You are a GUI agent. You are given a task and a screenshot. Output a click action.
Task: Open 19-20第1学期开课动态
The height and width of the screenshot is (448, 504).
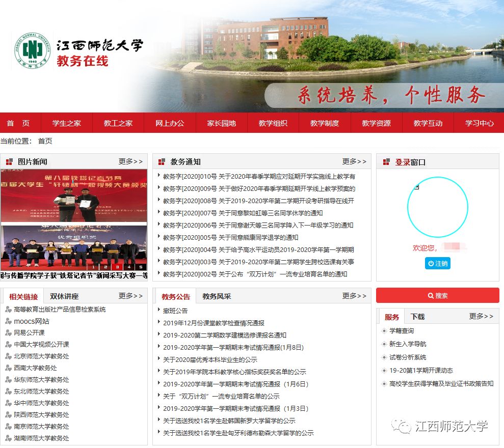421,370
